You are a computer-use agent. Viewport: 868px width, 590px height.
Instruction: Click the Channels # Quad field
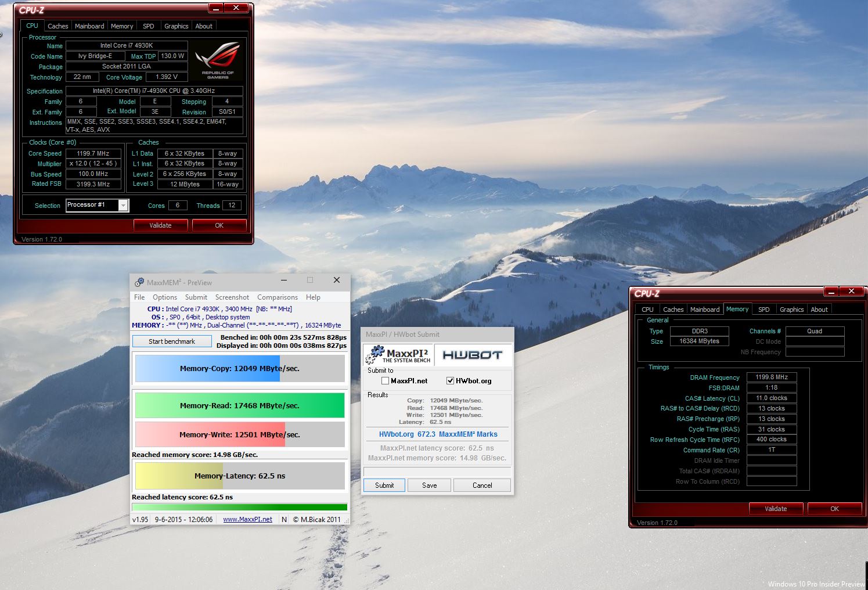tap(815, 331)
